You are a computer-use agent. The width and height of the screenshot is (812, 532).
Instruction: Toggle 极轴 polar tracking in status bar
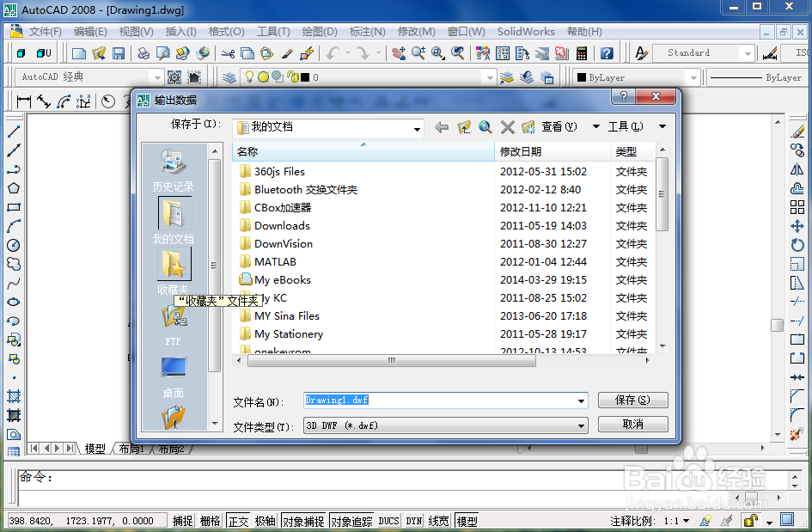pyautogui.click(x=266, y=521)
